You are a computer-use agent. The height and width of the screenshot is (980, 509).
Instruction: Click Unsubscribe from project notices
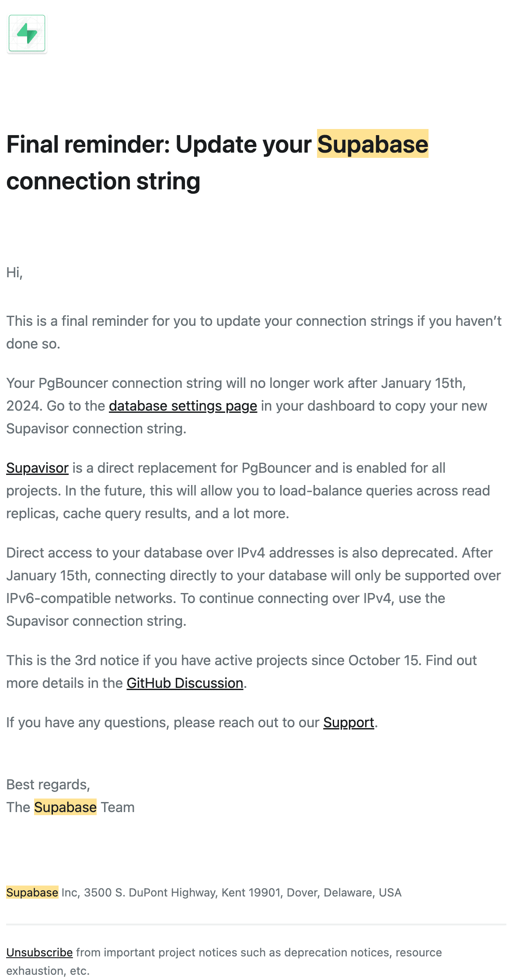click(x=39, y=952)
